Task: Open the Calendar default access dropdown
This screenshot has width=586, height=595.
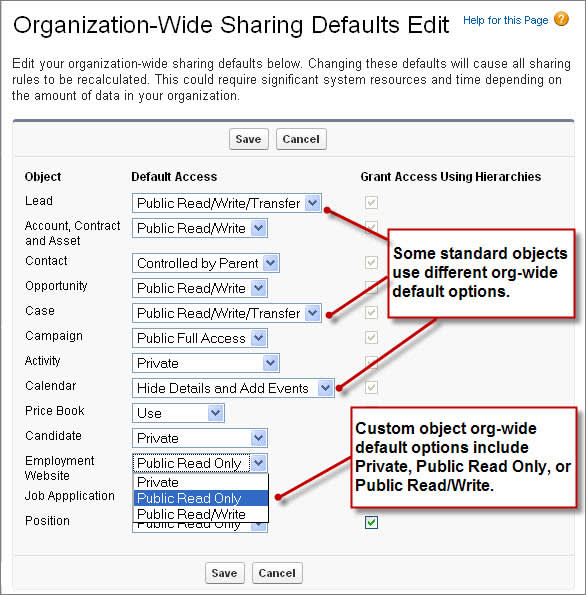Action: [233, 388]
